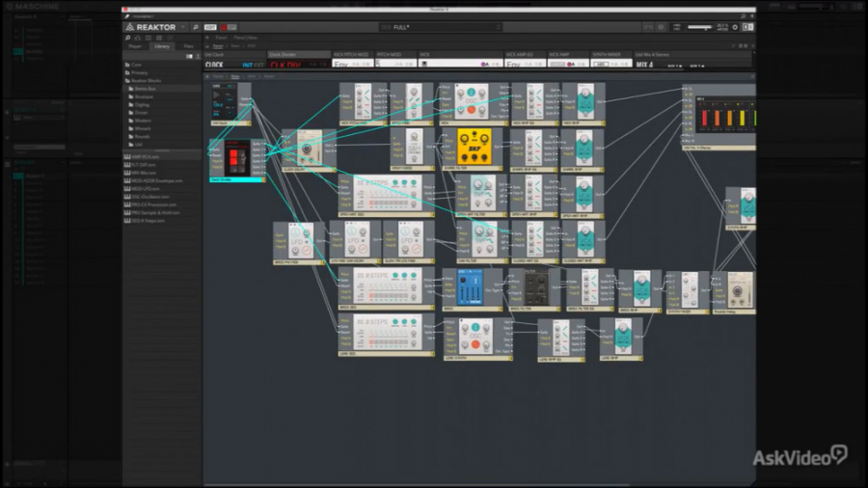Select the MOD-LFO.ism file
The width and height of the screenshot is (868, 488).
coord(162,189)
